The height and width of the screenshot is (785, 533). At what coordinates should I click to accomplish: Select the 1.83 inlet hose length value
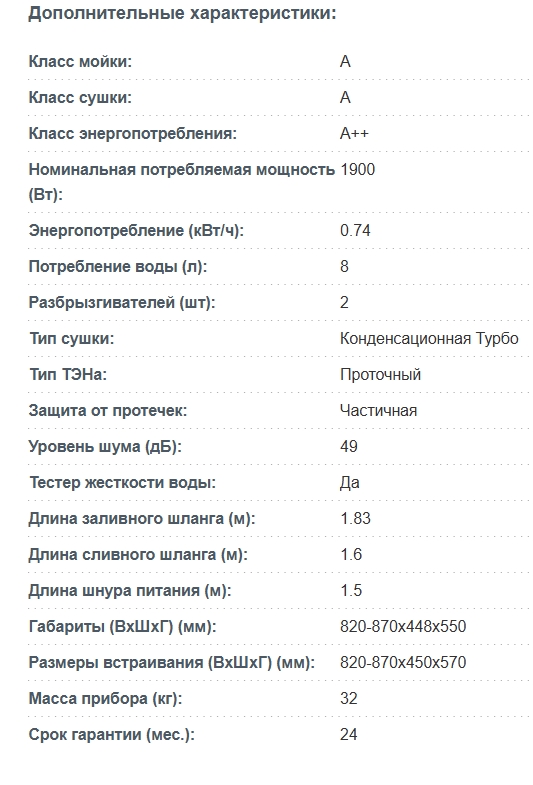point(355,519)
